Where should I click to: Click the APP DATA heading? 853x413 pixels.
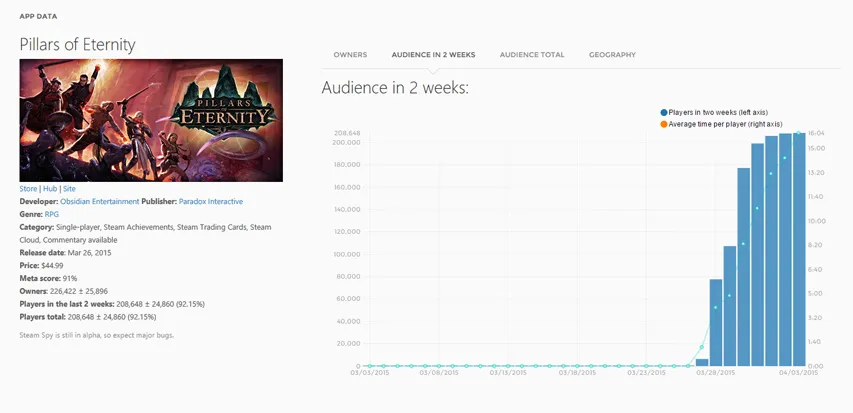pyautogui.click(x=38, y=16)
